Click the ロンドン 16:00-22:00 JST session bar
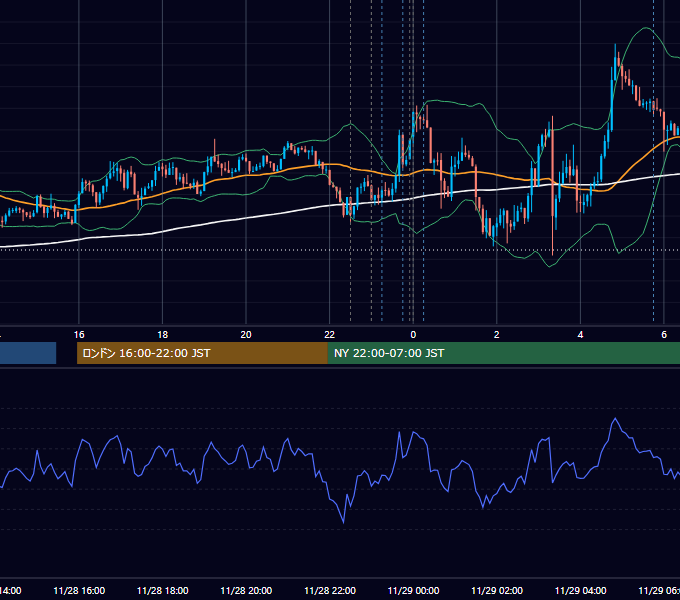Image resolution: width=680 pixels, height=600 pixels. [x=202, y=353]
